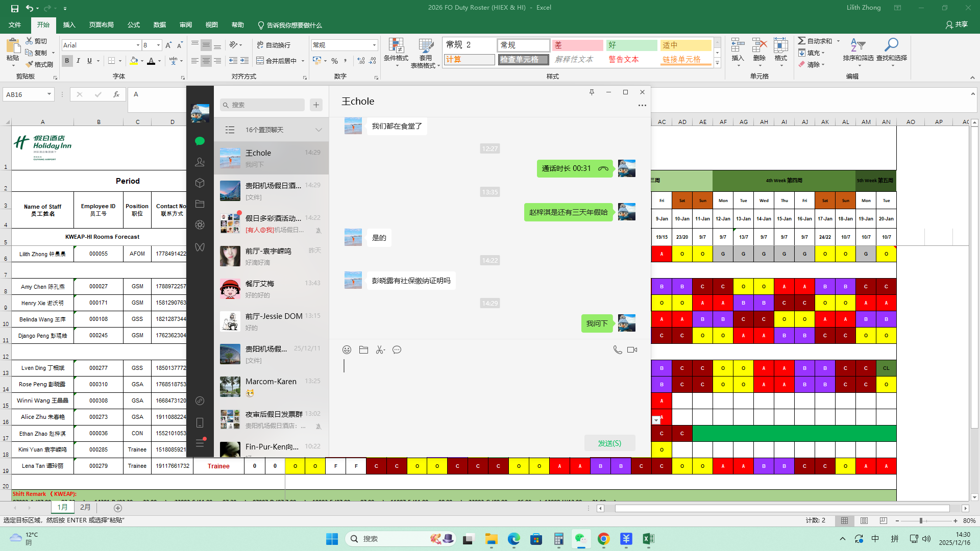Click the 自动求和 AutoSum button

point(815,41)
